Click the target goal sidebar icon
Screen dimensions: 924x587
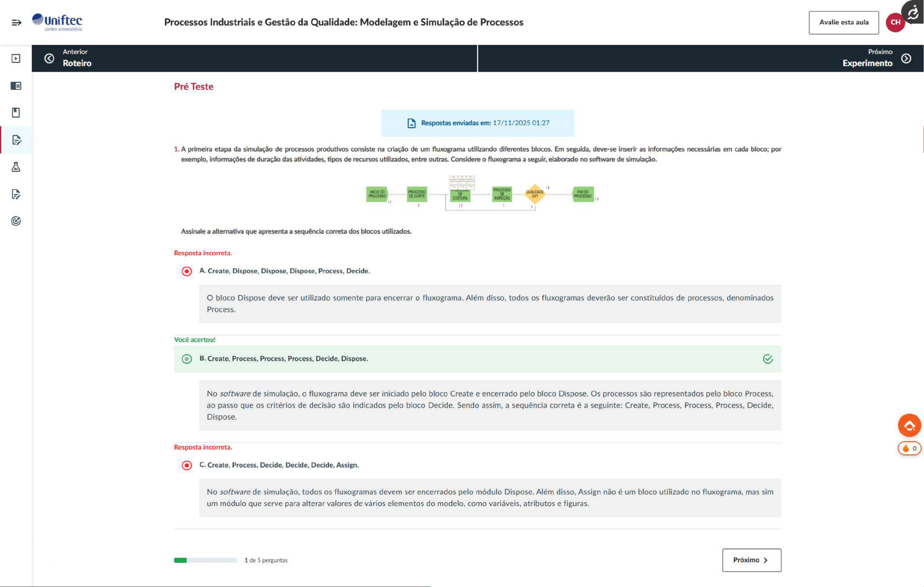pos(16,221)
